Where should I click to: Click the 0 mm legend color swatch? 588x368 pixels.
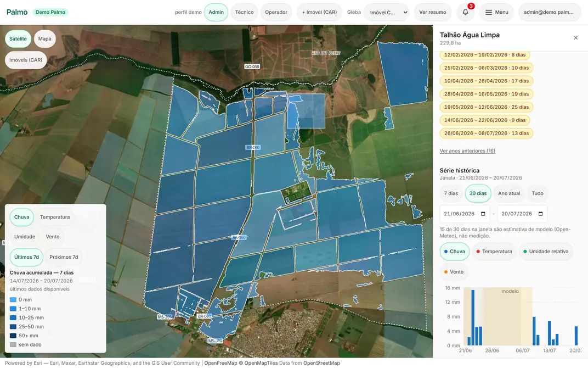pos(13,300)
